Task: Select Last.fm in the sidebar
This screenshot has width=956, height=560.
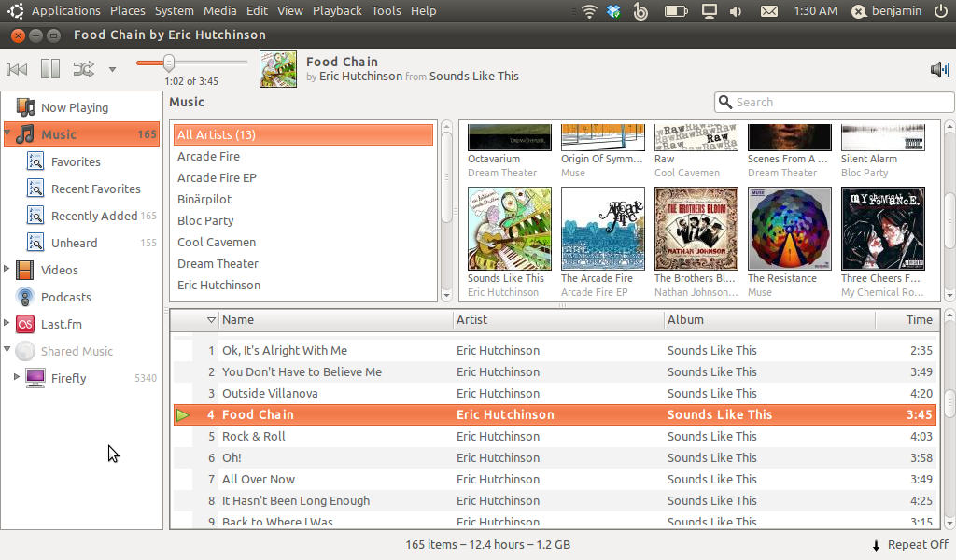Action: pos(63,324)
